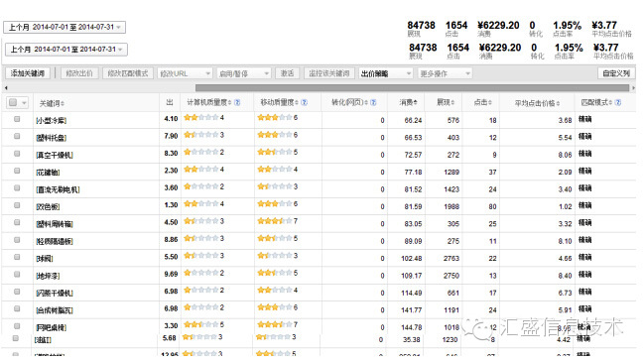Click help icon beside 移动质量度 column
Viewport: 644px width, 359px height.
pos(304,102)
